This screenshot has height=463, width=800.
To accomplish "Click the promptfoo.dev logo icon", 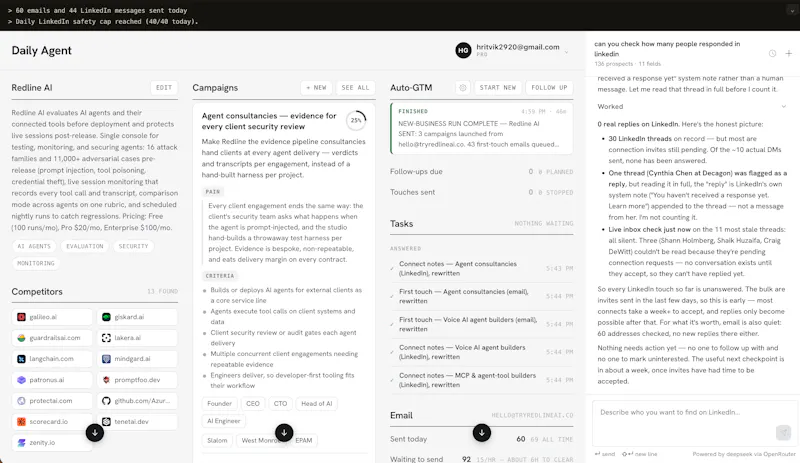I will [x=106, y=380].
